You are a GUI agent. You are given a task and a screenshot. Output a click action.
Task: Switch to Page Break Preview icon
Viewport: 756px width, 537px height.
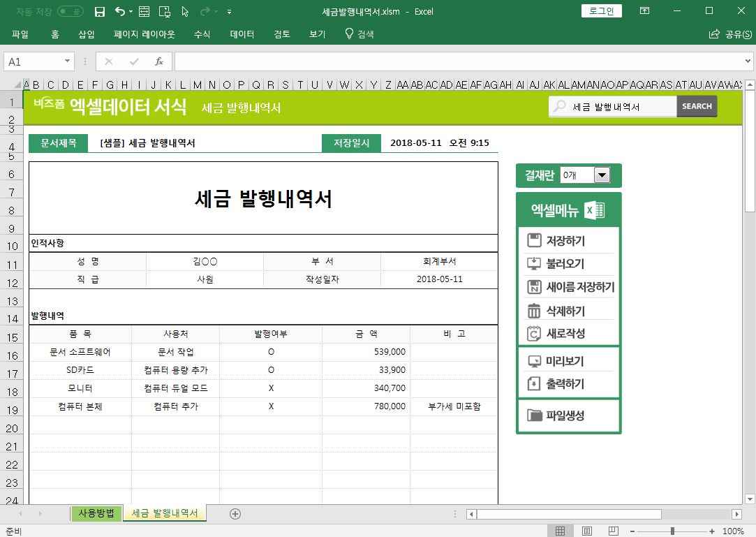click(x=614, y=531)
